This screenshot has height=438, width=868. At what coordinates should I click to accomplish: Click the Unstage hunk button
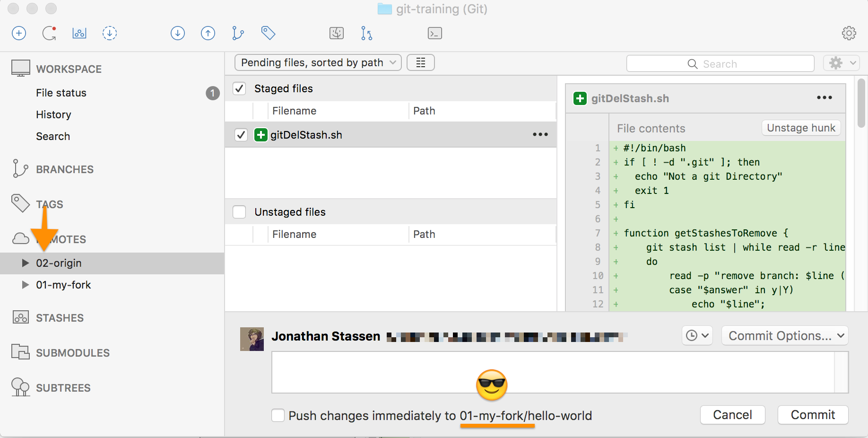tap(801, 128)
